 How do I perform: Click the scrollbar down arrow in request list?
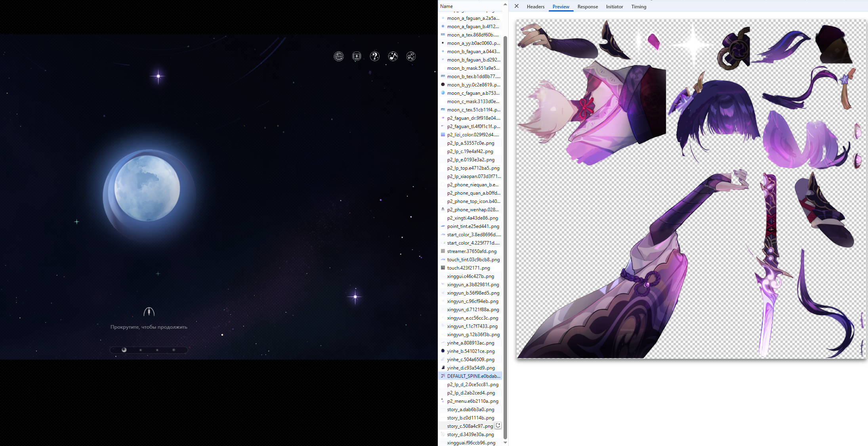pos(505,442)
